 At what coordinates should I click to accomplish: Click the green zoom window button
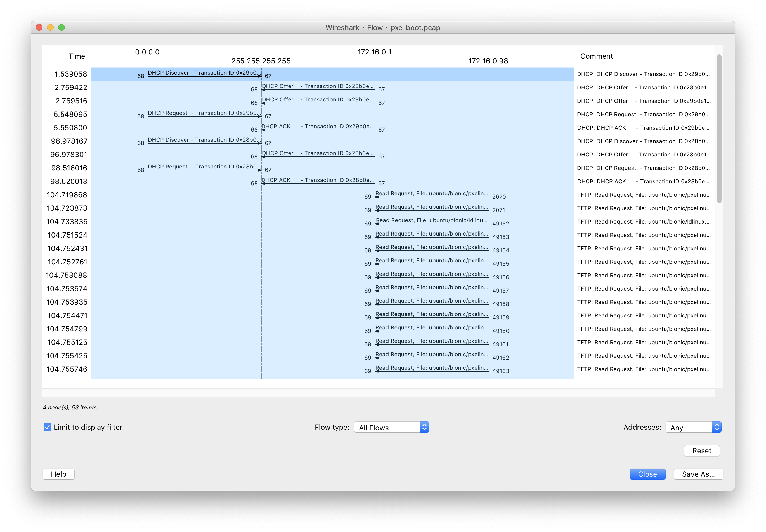click(61, 27)
